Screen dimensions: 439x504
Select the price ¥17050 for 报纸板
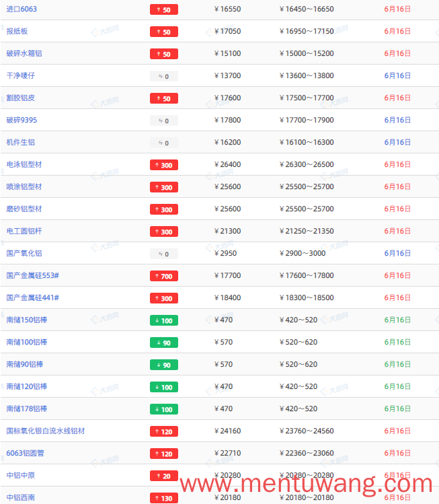tap(227, 31)
